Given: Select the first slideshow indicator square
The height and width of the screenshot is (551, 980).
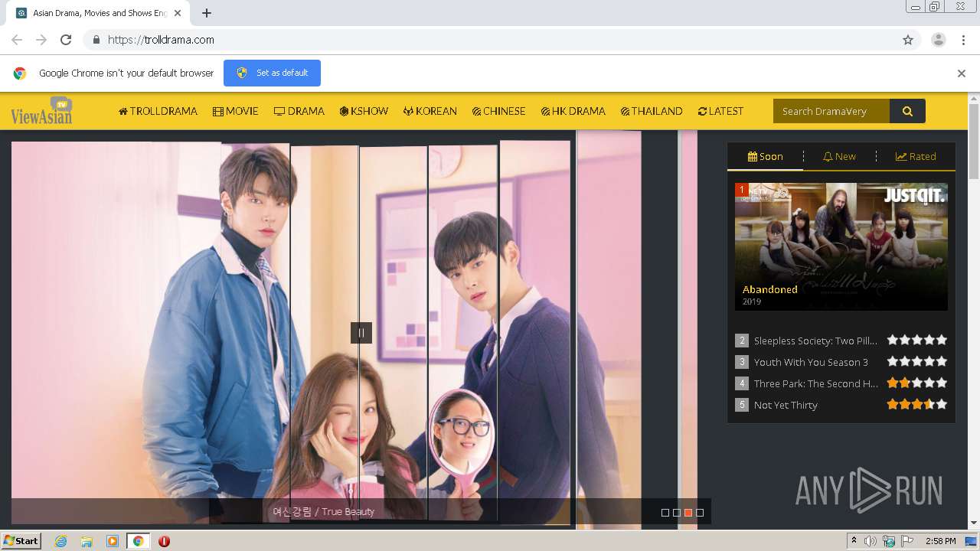Looking at the screenshot, I should pos(665,513).
